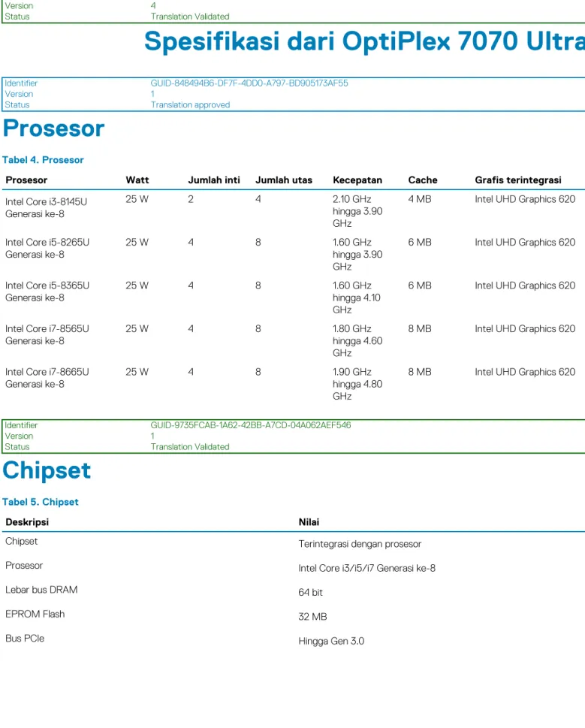The height and width of the screenshot is (728, 585).
Task: Click GUID-848494B6-DF7F-4DD0-A797-BD905173AF55 identifier
Action: click(249, 83)
